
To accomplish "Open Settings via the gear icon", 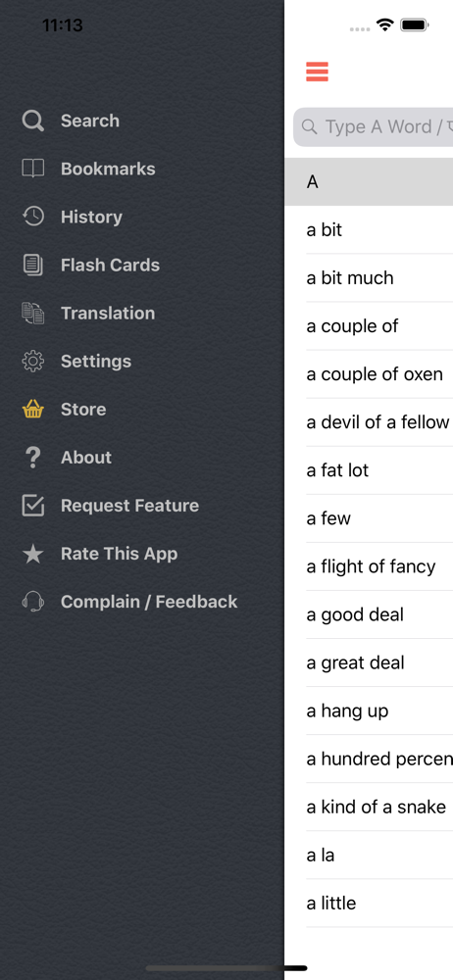I will [33, 362].
